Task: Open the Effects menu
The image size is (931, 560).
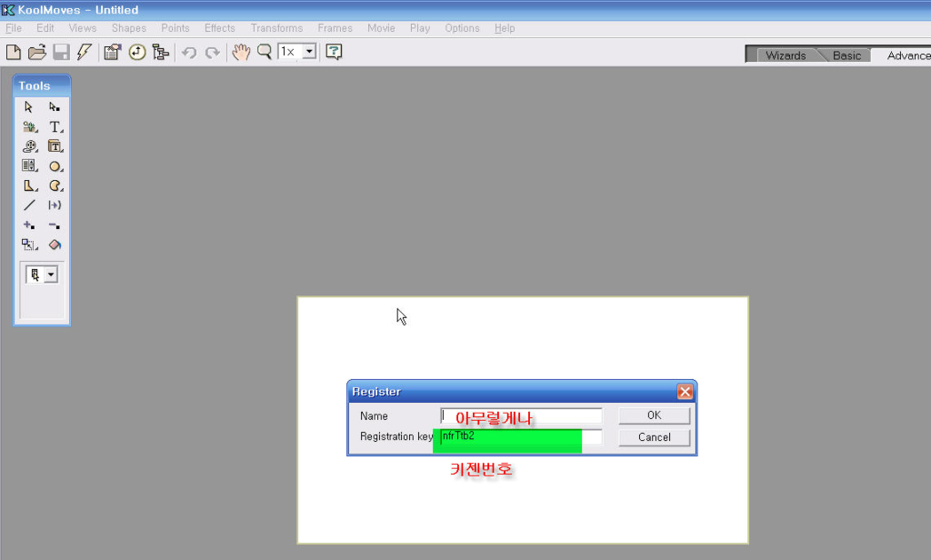Action: tap(220, 28)
